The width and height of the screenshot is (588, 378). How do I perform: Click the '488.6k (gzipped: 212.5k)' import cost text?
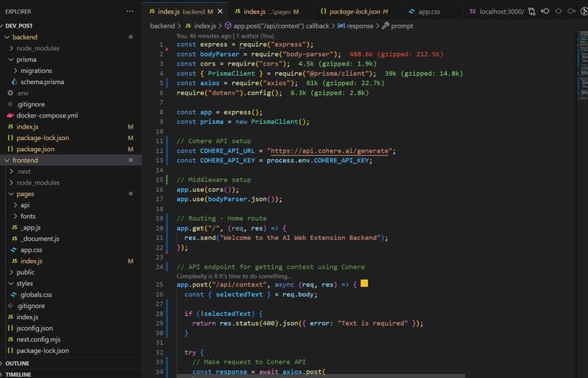click(396, 55)
